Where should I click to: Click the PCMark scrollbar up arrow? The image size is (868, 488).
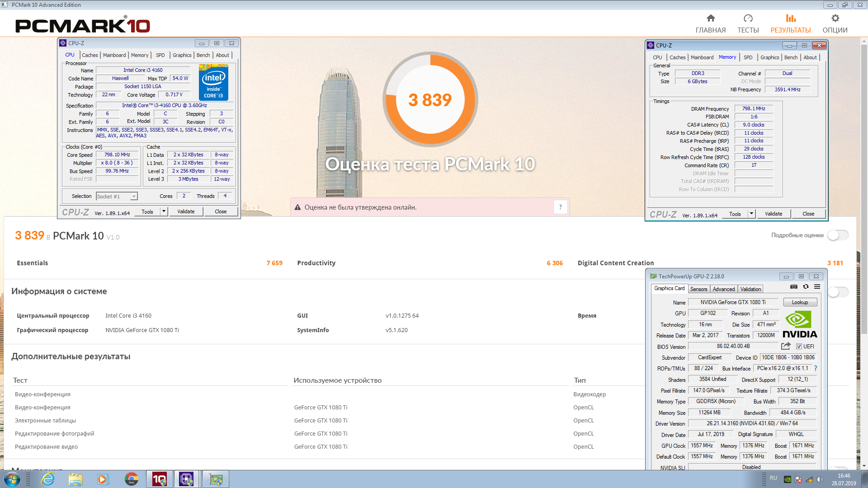864,41
